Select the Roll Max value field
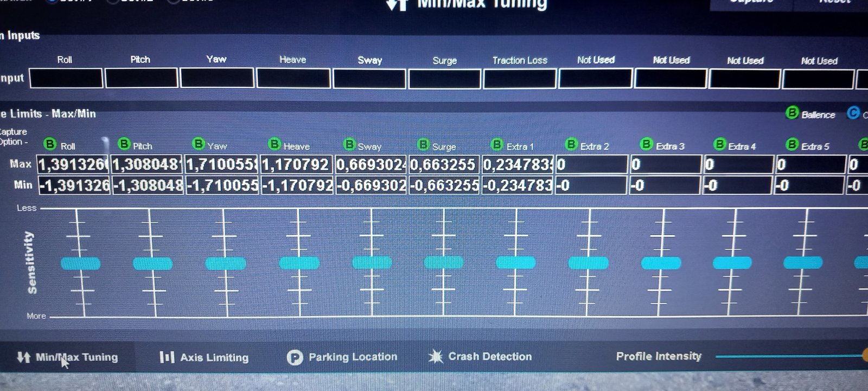The width and height of the screenshot is (868, 391). click(x=73, y=165)
